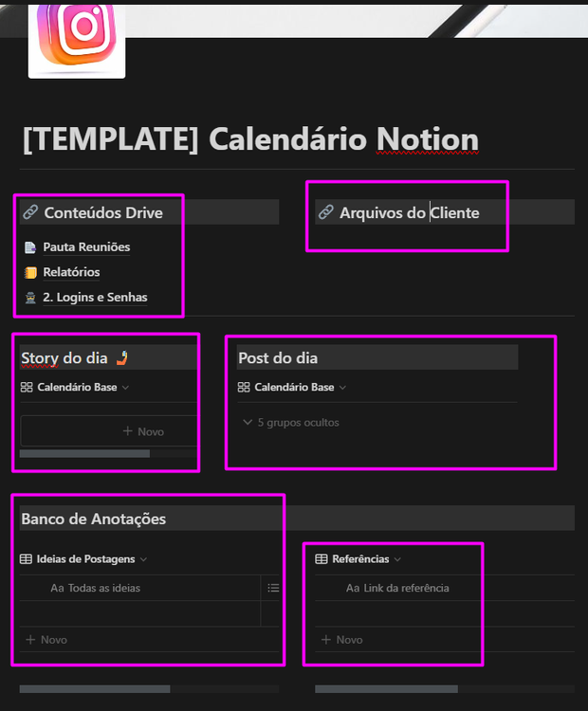Screen dimensions: 588x711
Task: Select the Todas as ideias column header
Action: click(x=95, y=588)
